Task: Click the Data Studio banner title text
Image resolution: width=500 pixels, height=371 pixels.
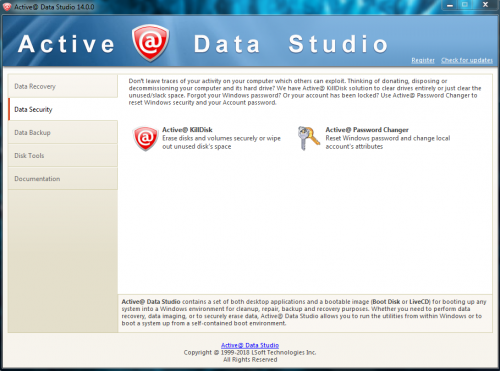Action: pyautogui.click(x=291, y=44)
